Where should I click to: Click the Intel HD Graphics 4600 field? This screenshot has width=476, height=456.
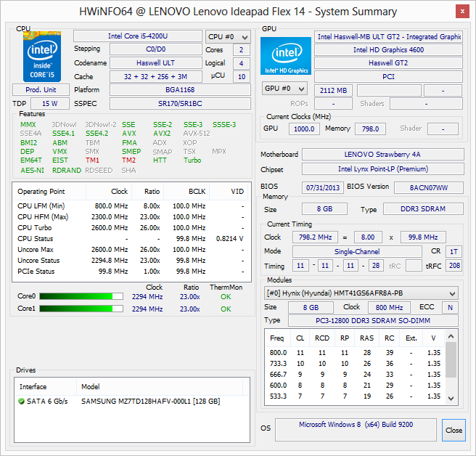click(x=389, y=50)
